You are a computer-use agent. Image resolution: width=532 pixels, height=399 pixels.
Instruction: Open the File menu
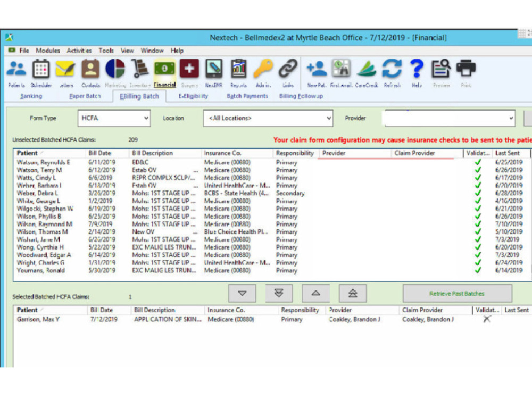coord(24,51)
